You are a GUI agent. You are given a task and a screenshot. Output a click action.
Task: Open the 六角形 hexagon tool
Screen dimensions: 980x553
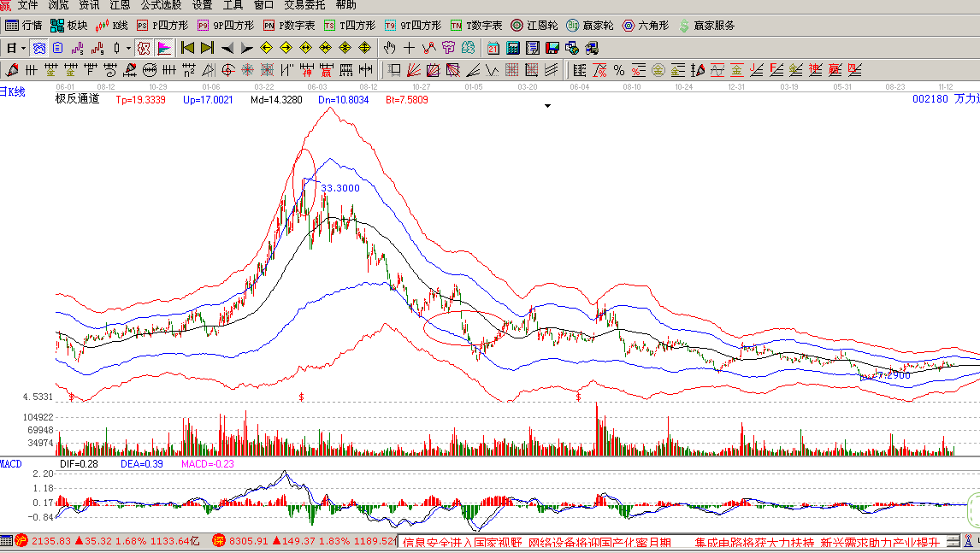(629, 26)
